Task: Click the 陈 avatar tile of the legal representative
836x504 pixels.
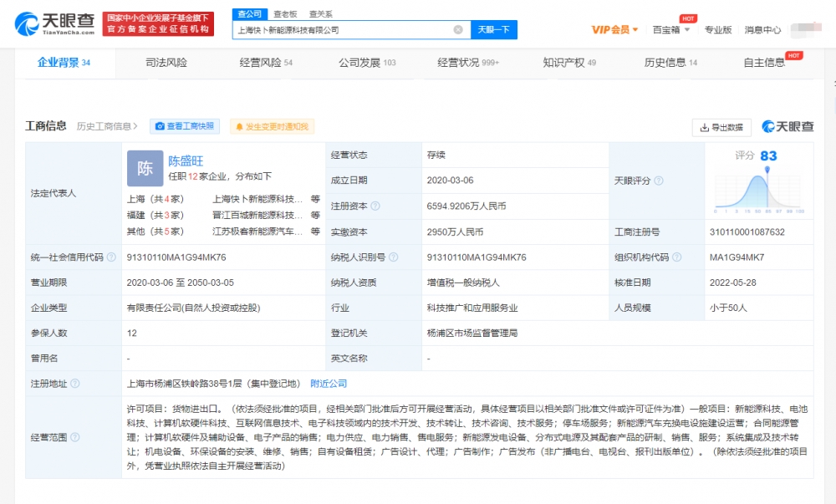Action: [145, 168]
